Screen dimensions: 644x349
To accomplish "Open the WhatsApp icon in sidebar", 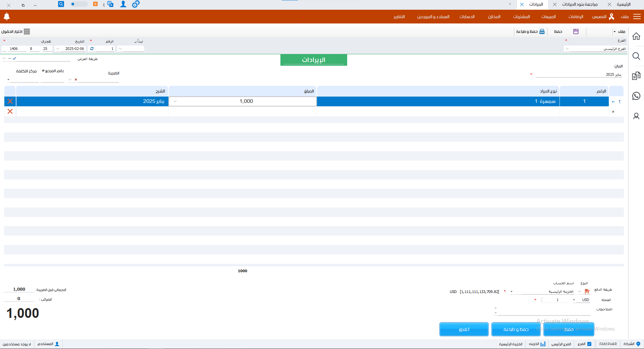I will tap(636, 96).
